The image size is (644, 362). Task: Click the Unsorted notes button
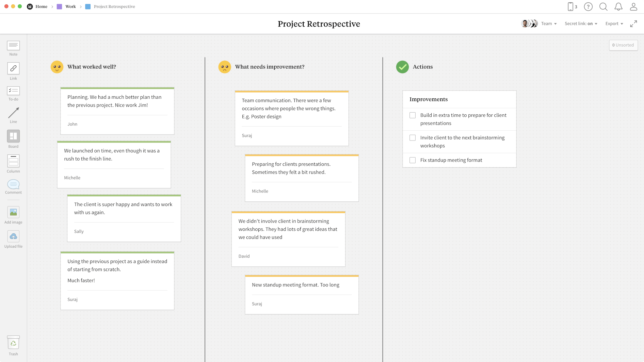click(623, 45)
